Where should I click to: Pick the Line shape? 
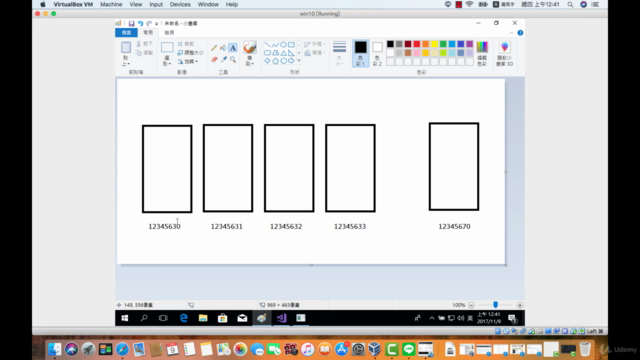click(267, 44)
